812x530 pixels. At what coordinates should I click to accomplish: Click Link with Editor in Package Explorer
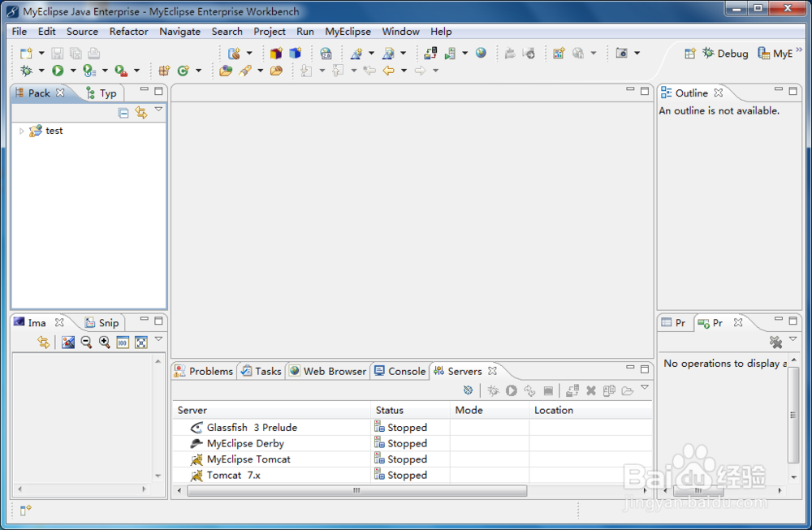point(140,112)
